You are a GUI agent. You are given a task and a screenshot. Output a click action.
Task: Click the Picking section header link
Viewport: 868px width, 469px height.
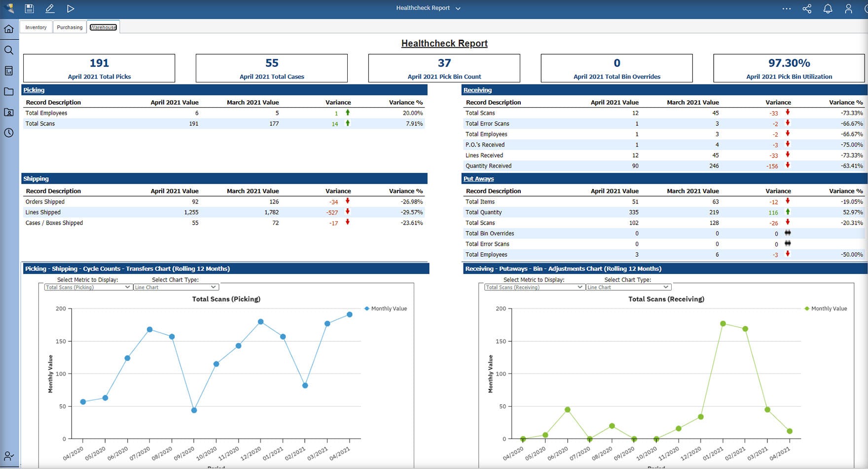pyautogui.click(x=34, y=90)
